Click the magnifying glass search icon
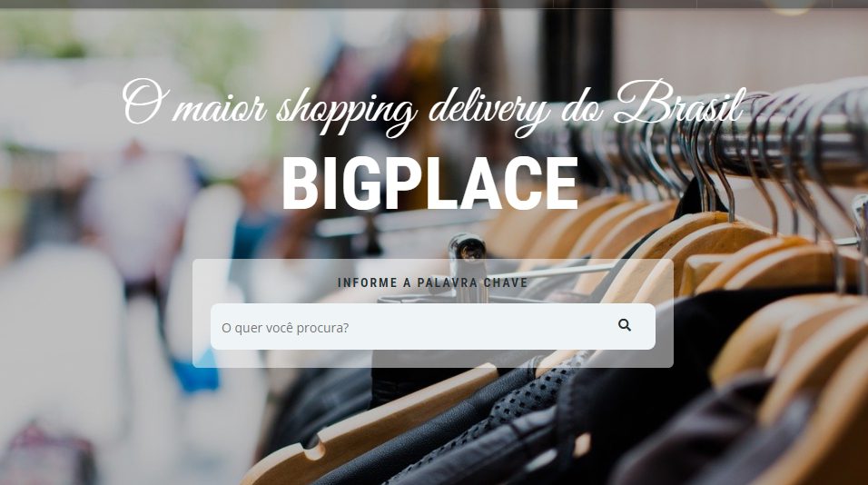The width and height of the screenshot is (868, 485). [625, 325]
